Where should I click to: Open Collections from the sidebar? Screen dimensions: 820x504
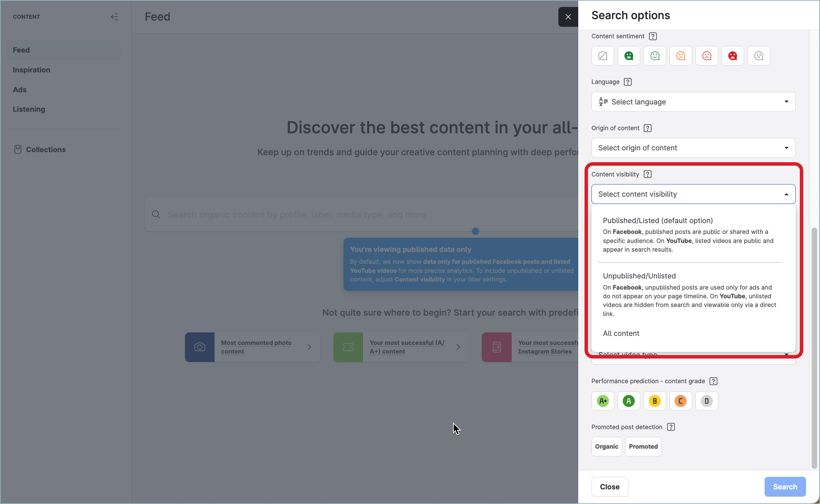point(46,149)
